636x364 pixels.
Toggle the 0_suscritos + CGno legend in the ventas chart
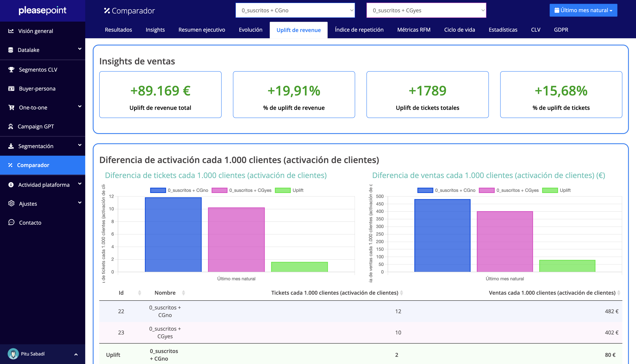[x=446, y=190]
